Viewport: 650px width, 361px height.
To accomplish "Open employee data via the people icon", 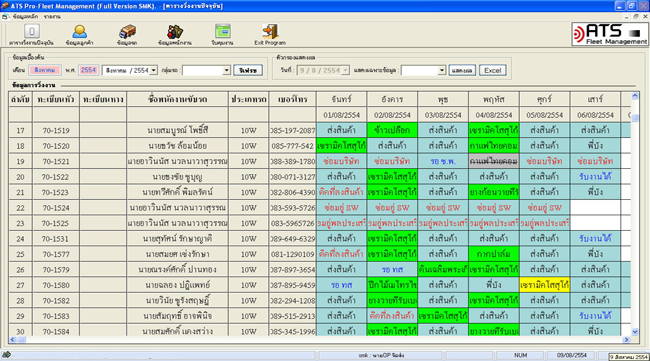I will point(175,31).
